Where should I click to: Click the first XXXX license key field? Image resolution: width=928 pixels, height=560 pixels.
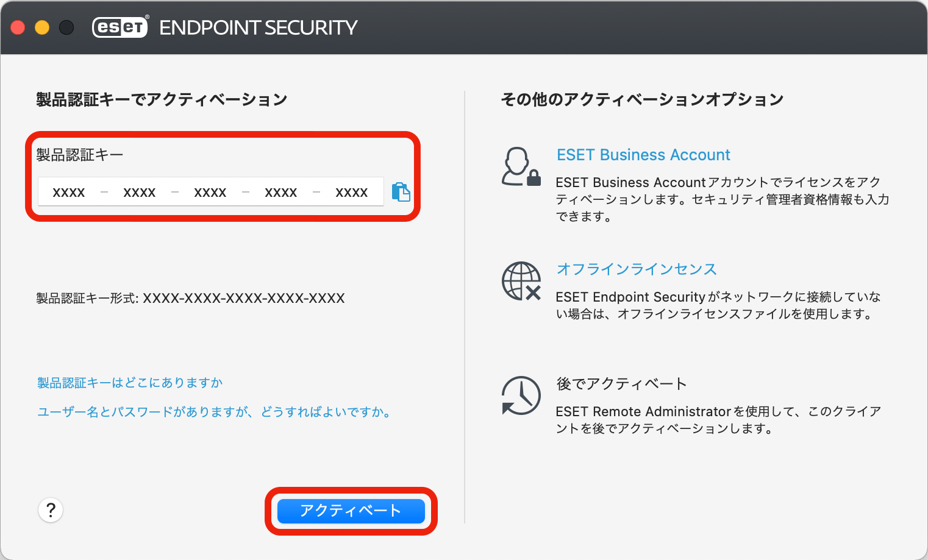(69, 193)
